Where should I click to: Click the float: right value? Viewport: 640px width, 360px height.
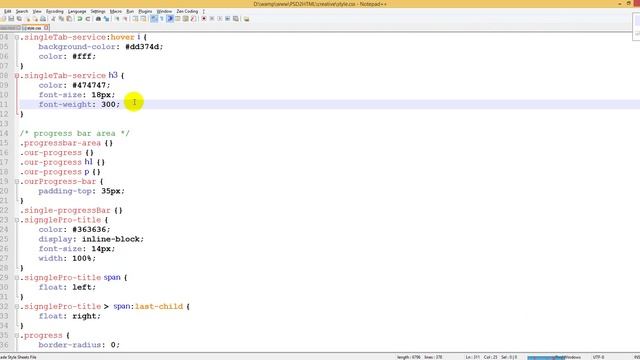[85, 316]
